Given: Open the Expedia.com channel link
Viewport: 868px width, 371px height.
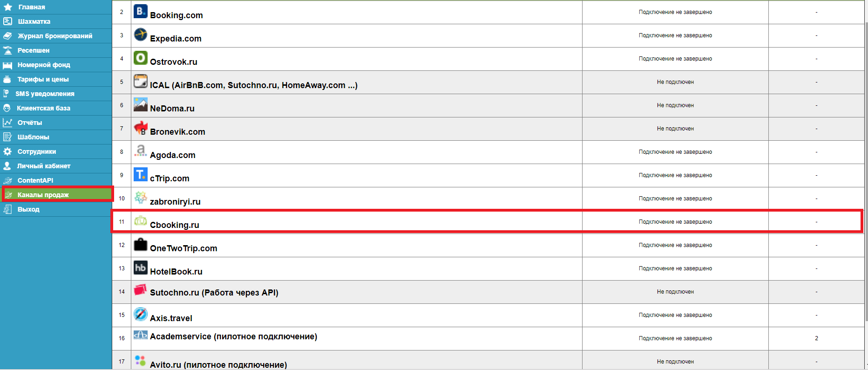Looking at the screenshot, I should pyautogui.click(x=176, y=39).
